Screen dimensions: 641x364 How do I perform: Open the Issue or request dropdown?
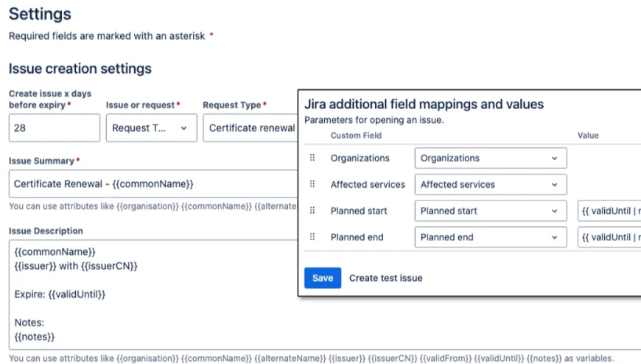pos(151,128)
